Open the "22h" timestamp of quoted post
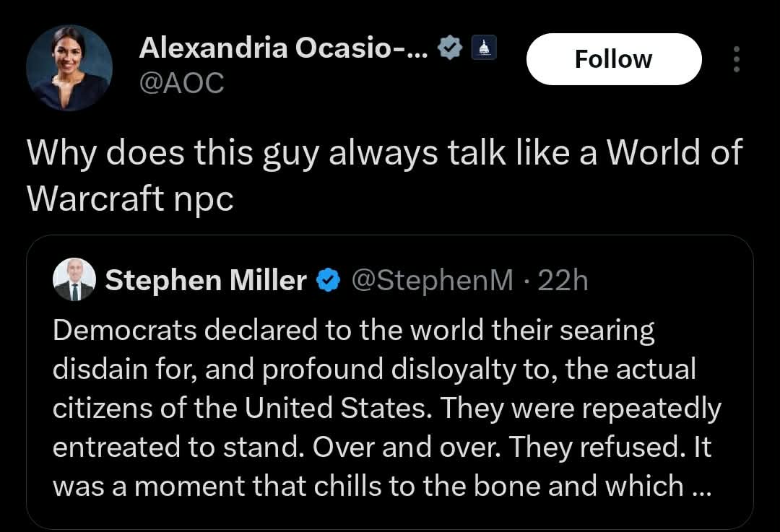Viewport: 780px width, 532px height. 563,280
